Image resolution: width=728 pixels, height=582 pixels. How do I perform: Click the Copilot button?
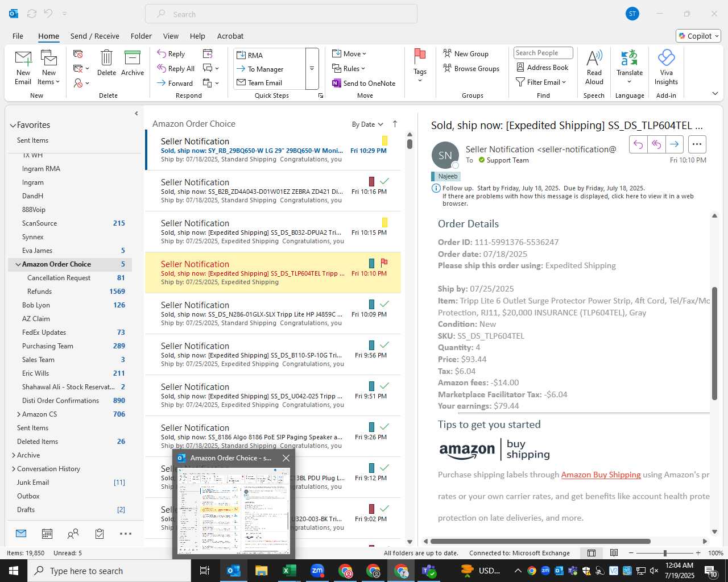(x=698, y=36)
